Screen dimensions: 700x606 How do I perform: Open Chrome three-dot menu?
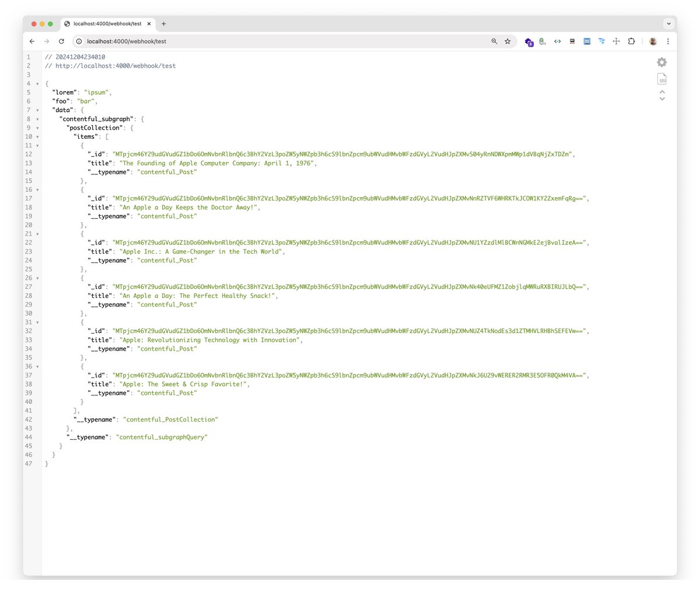(668, 41)
